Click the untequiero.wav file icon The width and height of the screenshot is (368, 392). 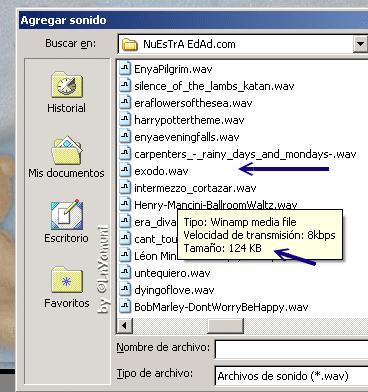coord(125,272)
